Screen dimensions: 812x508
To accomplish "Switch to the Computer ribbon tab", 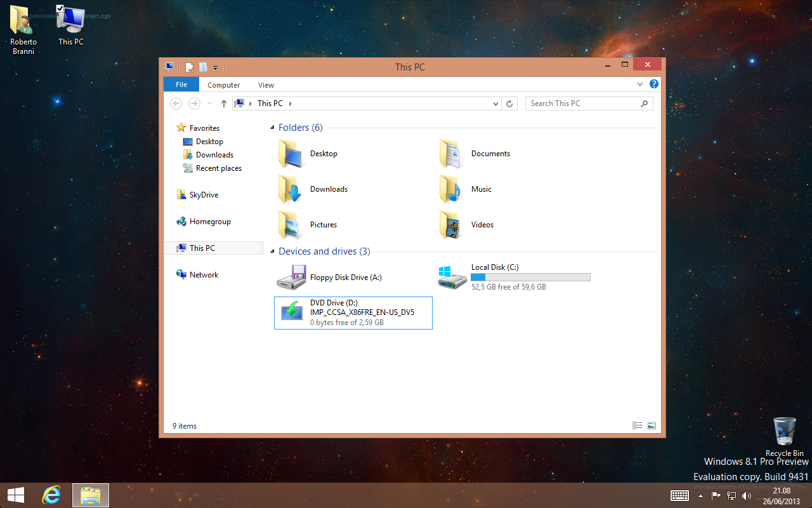I will pyautogui.click(x=224, y=85).
